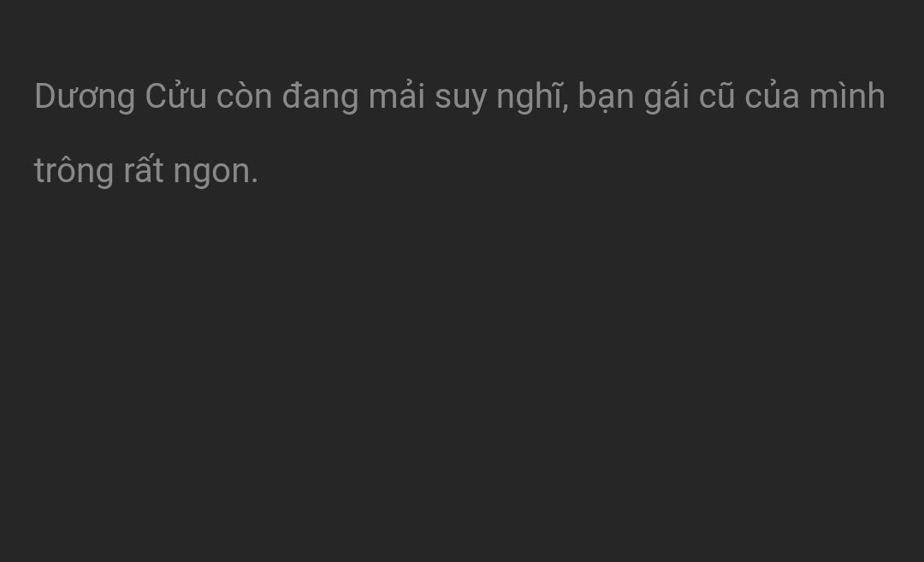Place cursor between "rất" and "ngon"
The width and height of the screenshot is (924, 562).
pos(168,171)
